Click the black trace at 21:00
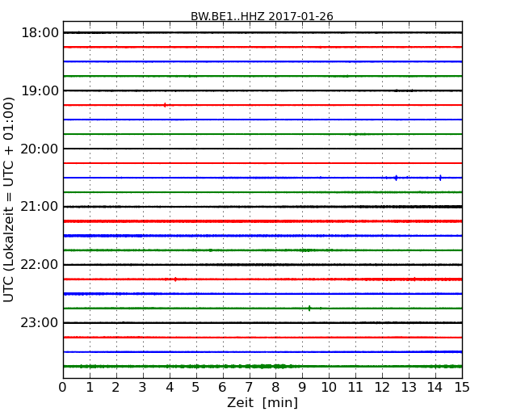 coord(262,207)
